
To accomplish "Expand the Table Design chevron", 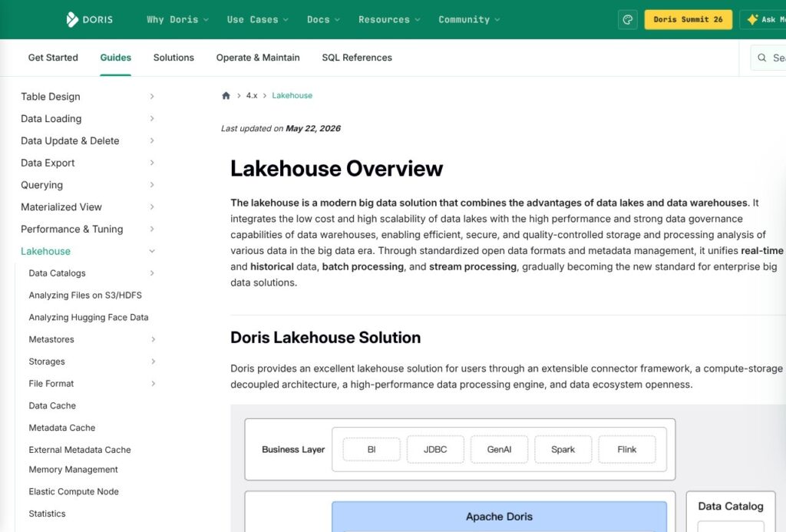I will pos(152,96).
